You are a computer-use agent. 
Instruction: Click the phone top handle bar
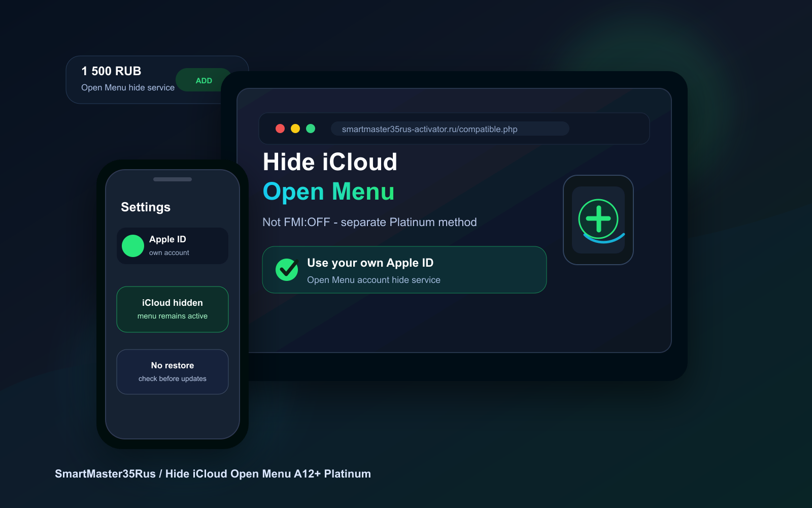173,179
